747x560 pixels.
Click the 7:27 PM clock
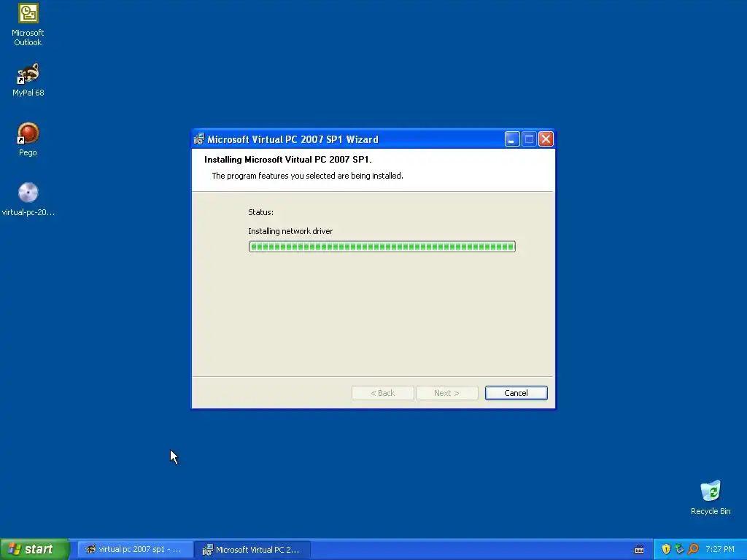pos(720,549)
